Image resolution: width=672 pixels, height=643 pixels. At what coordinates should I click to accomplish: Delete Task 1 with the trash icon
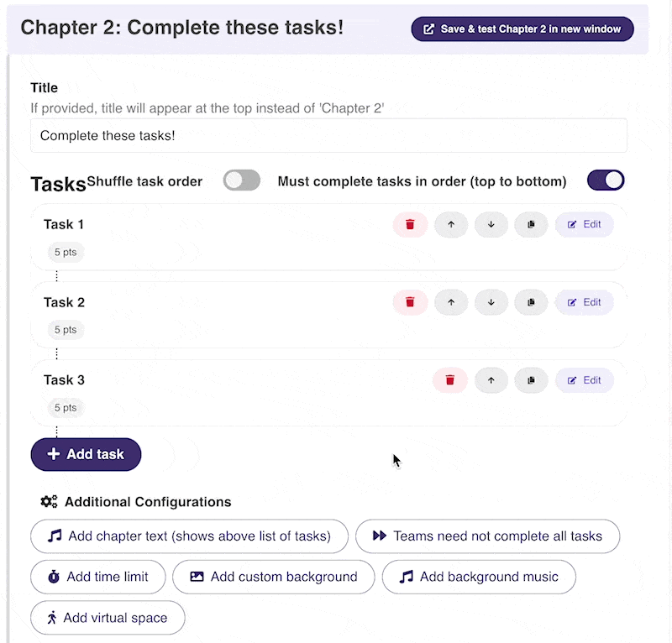click(x=410, y=224)
